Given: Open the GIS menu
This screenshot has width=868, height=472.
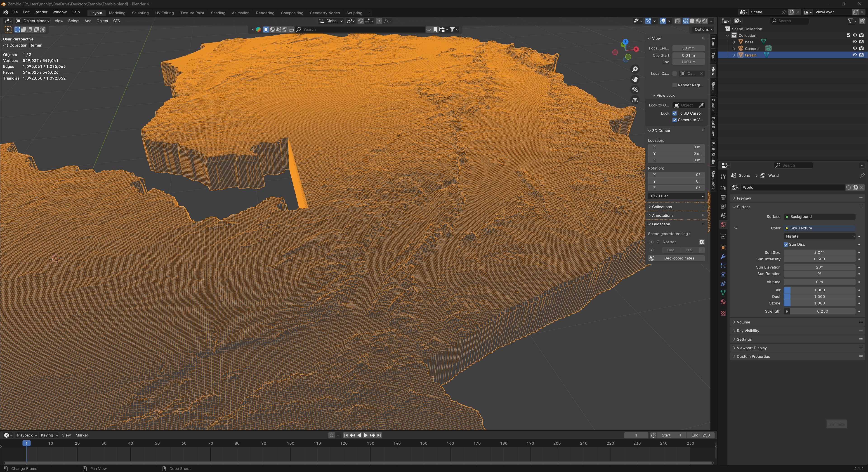Looking at the screenshot, I should point(116,21).
